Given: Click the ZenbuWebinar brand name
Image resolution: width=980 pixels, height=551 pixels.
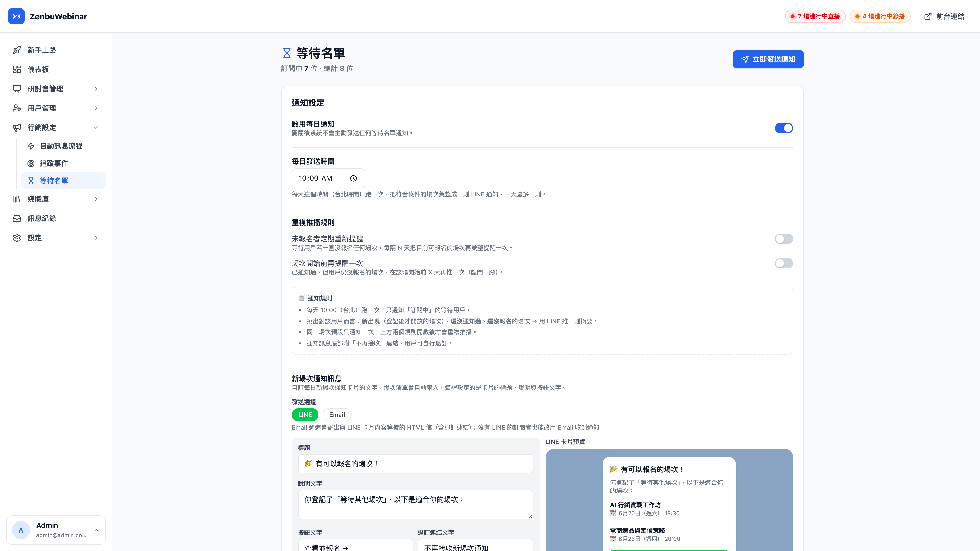Looking at the screenshot, I should pyautogui.click(x=58, y=16).
